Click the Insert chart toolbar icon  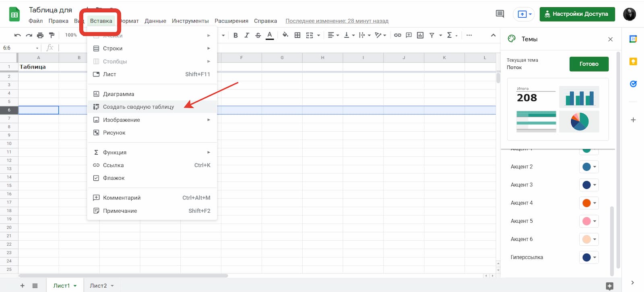(420, 35)
